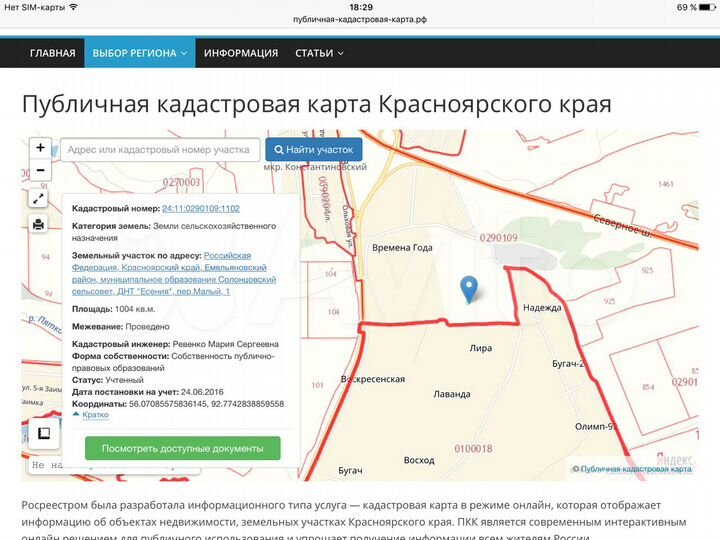
Task: Click cadastral block number 0290109 on map
Action: 499,238
